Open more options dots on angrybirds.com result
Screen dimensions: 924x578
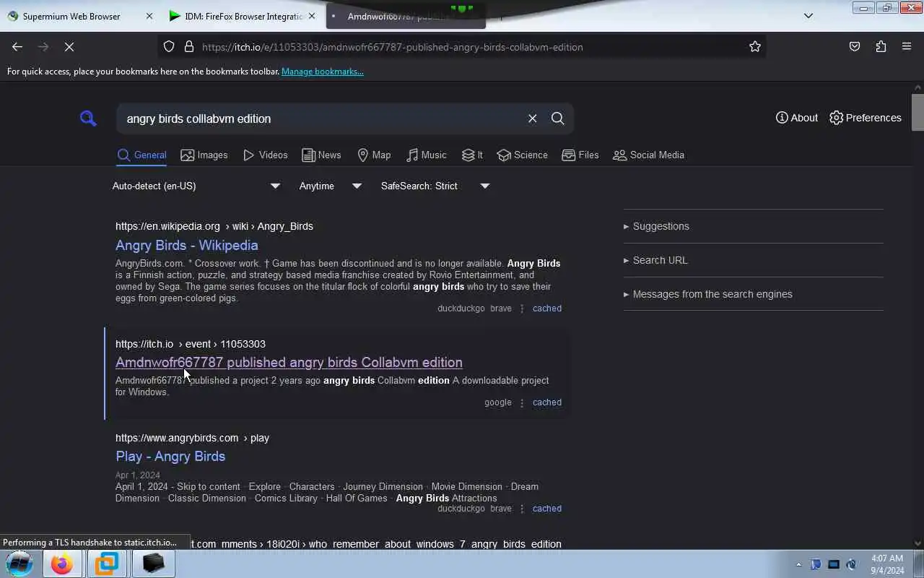tap(522, 509)
